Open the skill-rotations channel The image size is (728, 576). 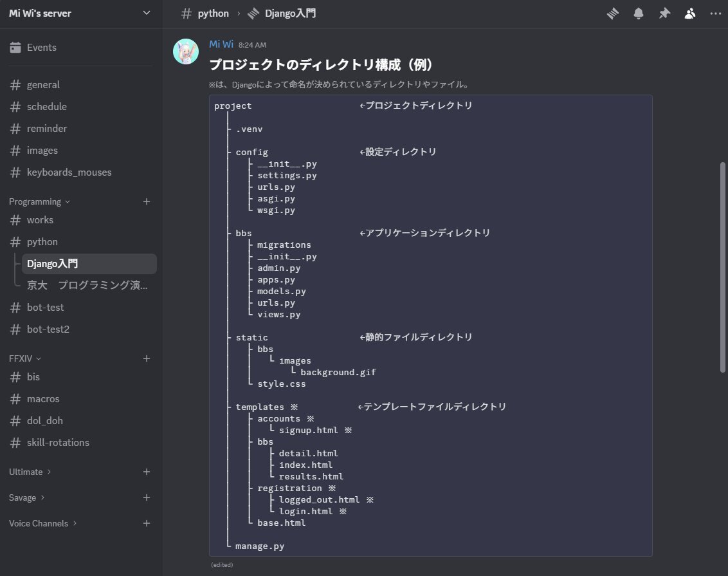tap(80, 443)
